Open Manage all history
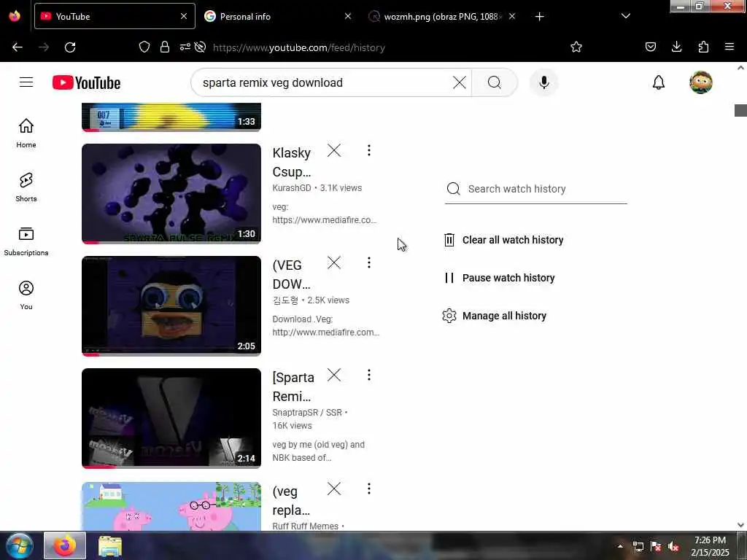747x560 pixels. tap(495, 316)
